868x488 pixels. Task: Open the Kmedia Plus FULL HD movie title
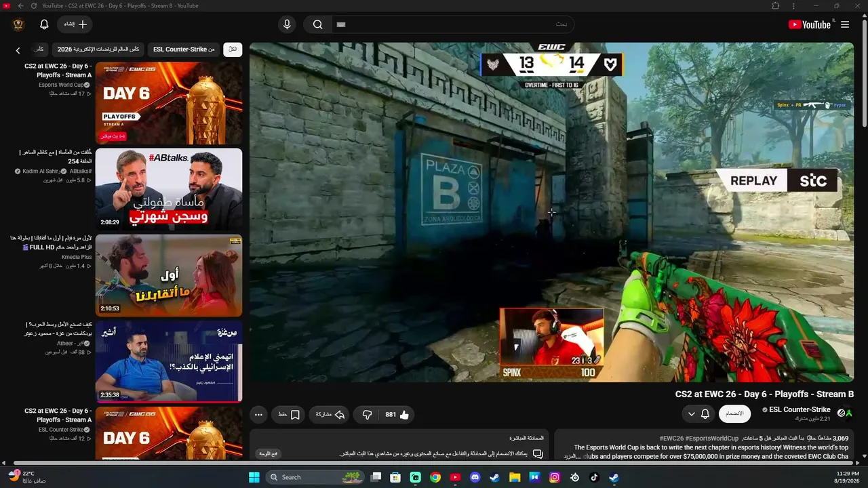(51, 243)
